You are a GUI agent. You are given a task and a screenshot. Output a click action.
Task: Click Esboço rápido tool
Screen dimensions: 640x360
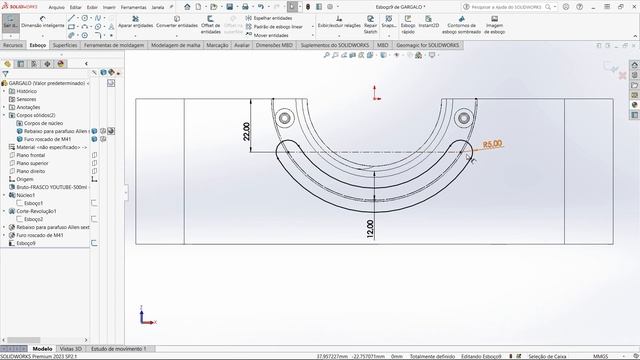[x=408, y=25]
